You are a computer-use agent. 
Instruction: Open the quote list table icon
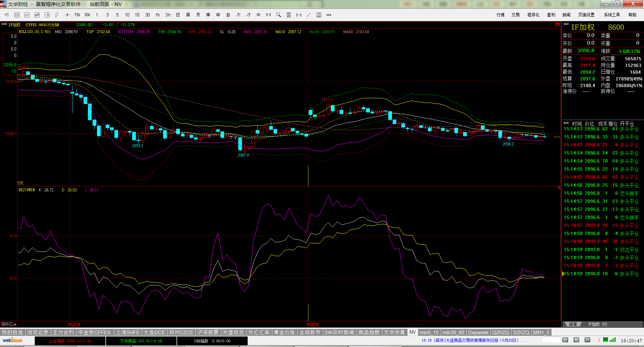(x=17, y=15)
